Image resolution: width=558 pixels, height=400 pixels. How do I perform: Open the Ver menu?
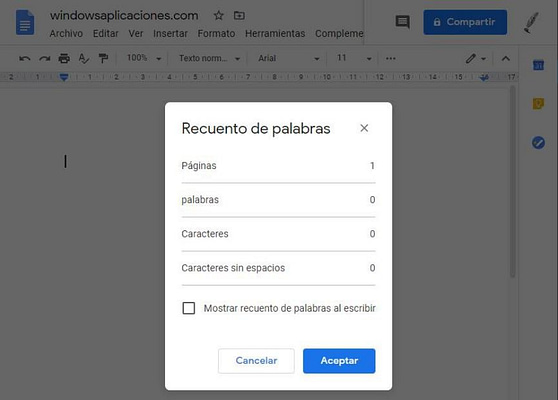[136, 33]
